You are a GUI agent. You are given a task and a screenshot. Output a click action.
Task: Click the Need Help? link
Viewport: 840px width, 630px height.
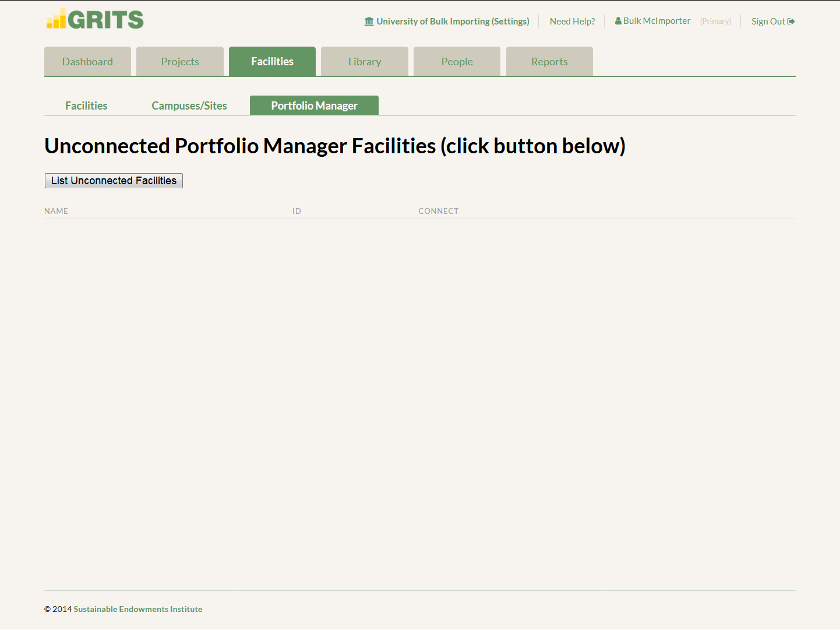pyautogui.click(x=572, y=22)
